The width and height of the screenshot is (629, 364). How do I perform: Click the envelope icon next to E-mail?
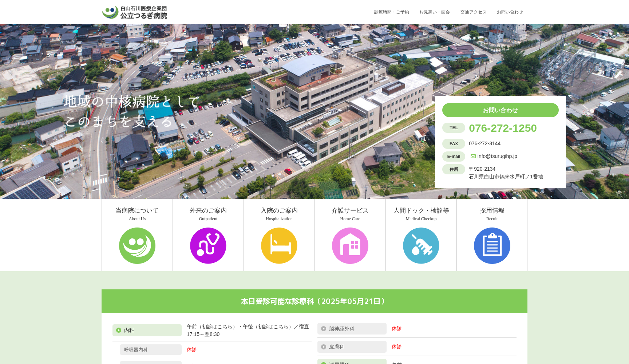(473, 156)
